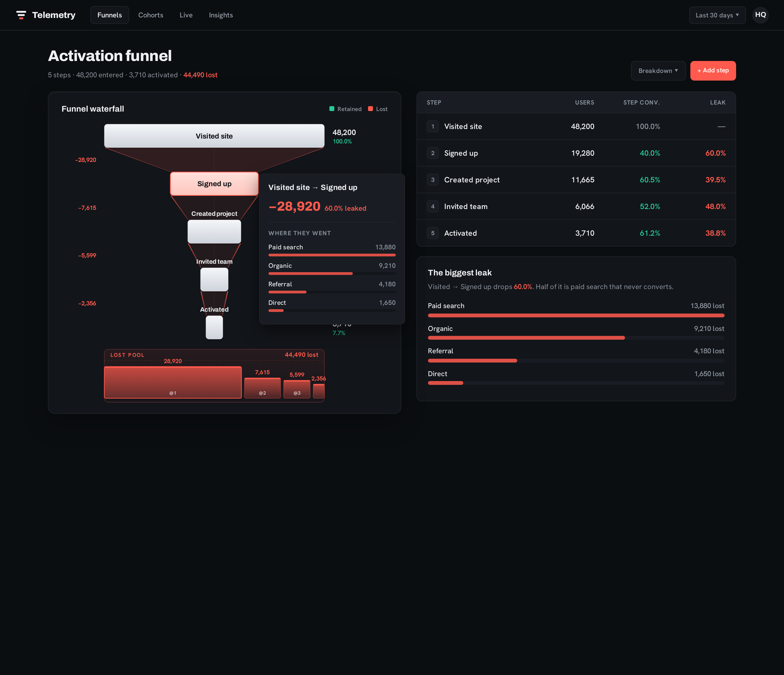The image size is (784, 675).
Task: Click the USERS column header
Action: click(584, 103)
